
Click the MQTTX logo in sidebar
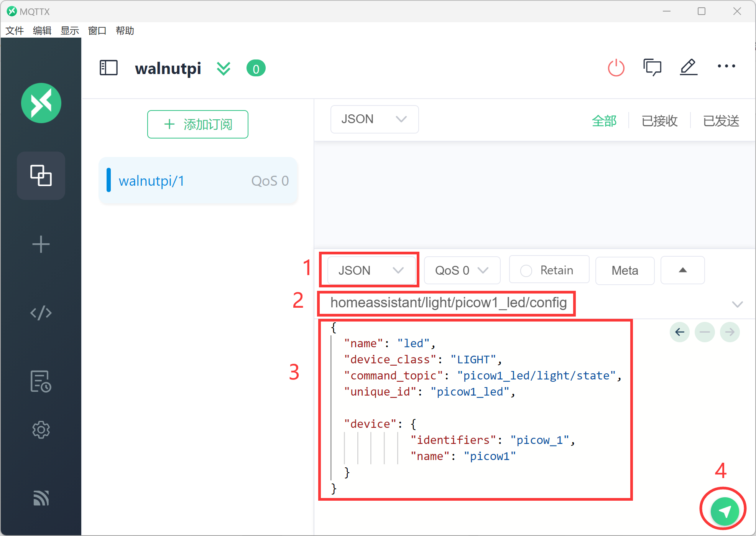click(41, 103)
